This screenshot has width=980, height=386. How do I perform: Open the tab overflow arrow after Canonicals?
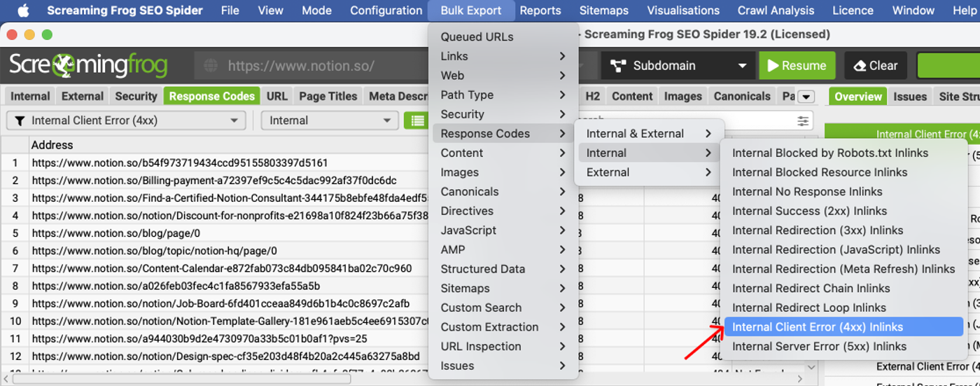[806, 97]
